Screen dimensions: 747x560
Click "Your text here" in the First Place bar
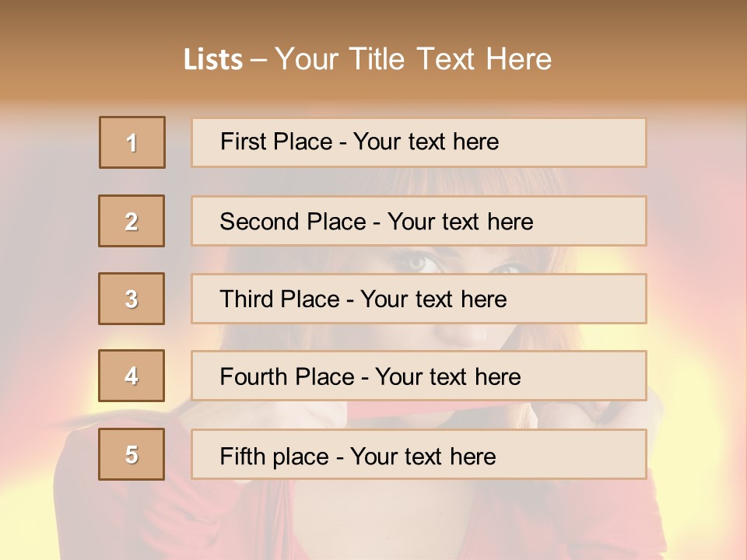click(x=426, y=142)
